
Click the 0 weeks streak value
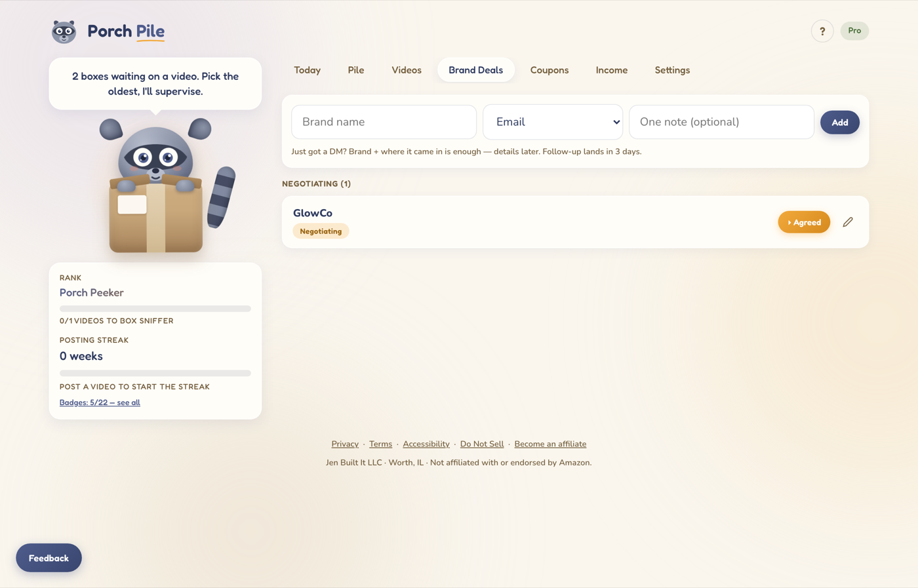click(81, 357)
